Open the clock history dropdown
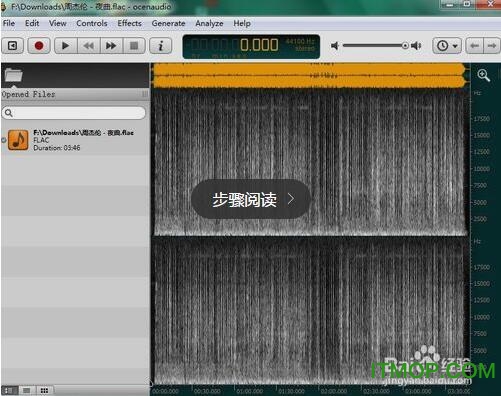 coord(447,46)
